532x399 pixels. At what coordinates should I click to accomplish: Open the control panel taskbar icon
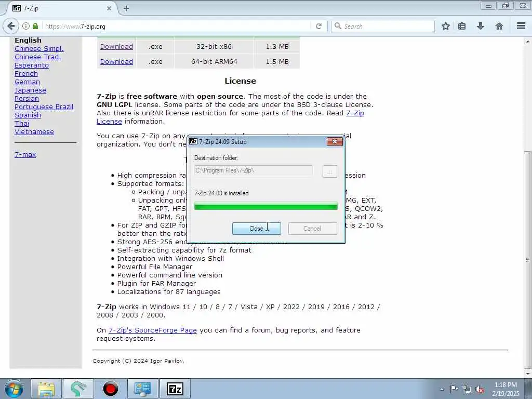142,389
